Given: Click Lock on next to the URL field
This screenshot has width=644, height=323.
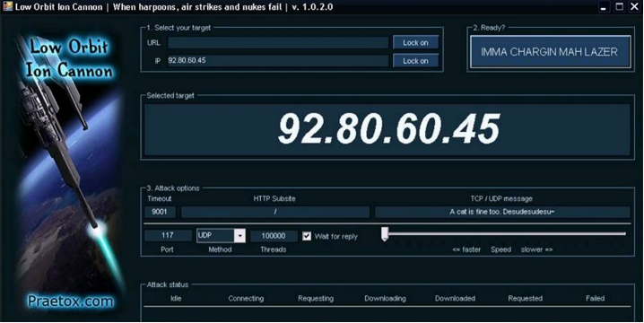Looking at the screenshot, I should click(415, 42).
